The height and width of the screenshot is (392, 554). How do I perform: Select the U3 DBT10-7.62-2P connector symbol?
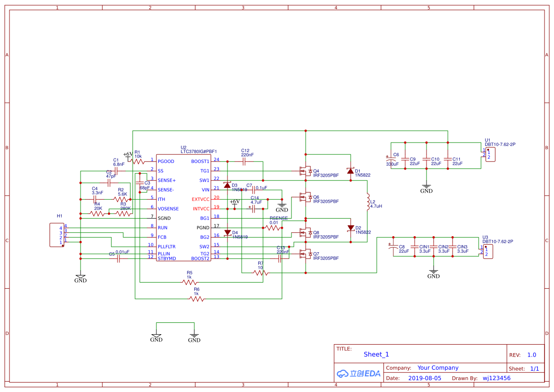coord(488,251)
